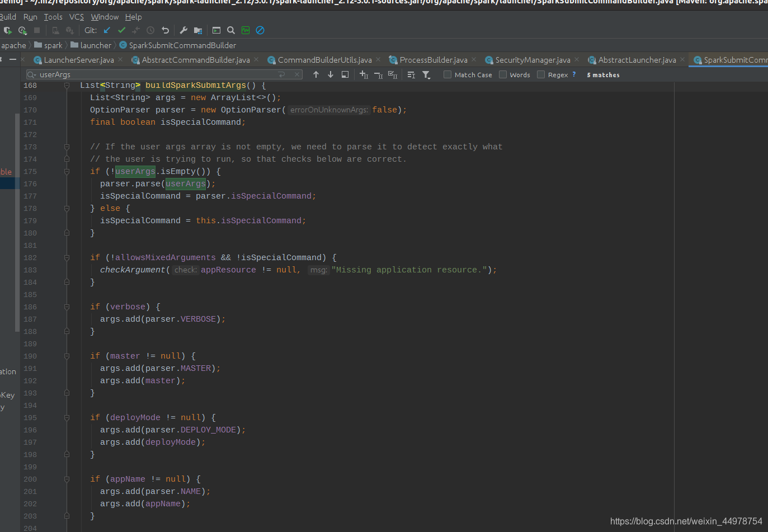Collapse fold at line 182 allowsMixedArguments
Screen dimensions: 768x532
pyautogui.click(x=67, y=258)
